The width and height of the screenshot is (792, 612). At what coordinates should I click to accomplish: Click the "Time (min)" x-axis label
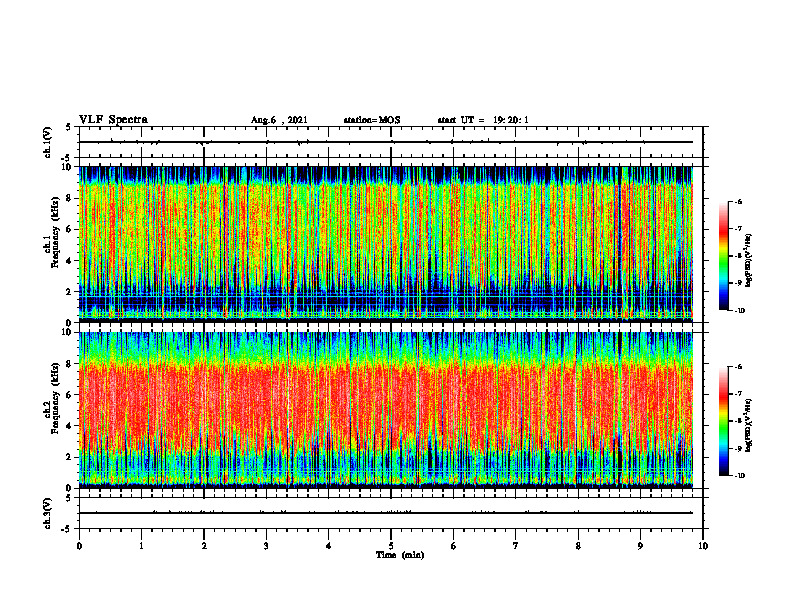click(400, 555)
